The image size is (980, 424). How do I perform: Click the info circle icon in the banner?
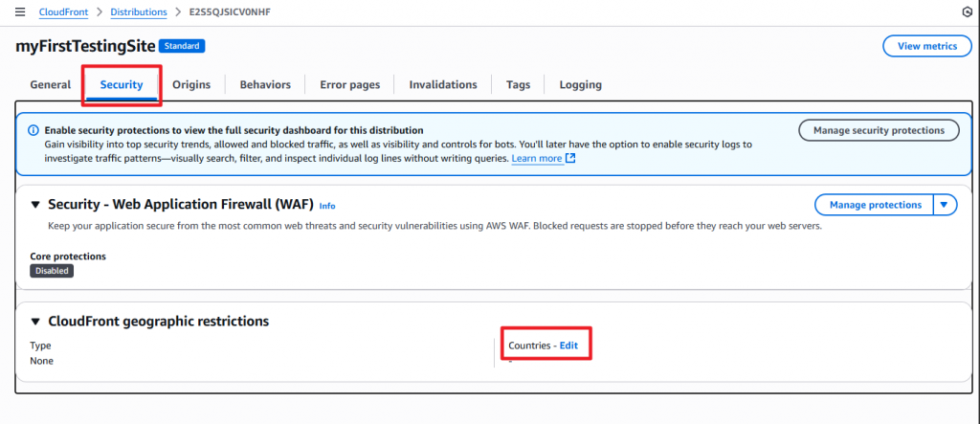(33, 131)
